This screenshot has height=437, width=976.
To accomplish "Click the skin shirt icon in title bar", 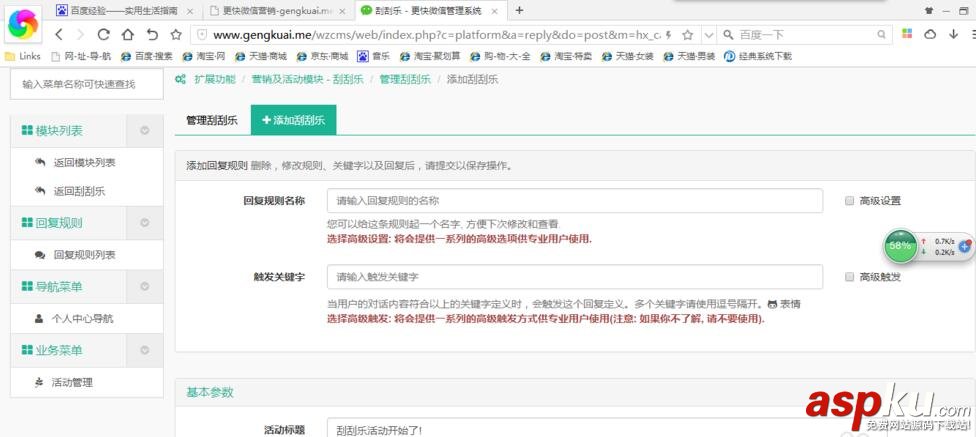I will click(929, 11).
